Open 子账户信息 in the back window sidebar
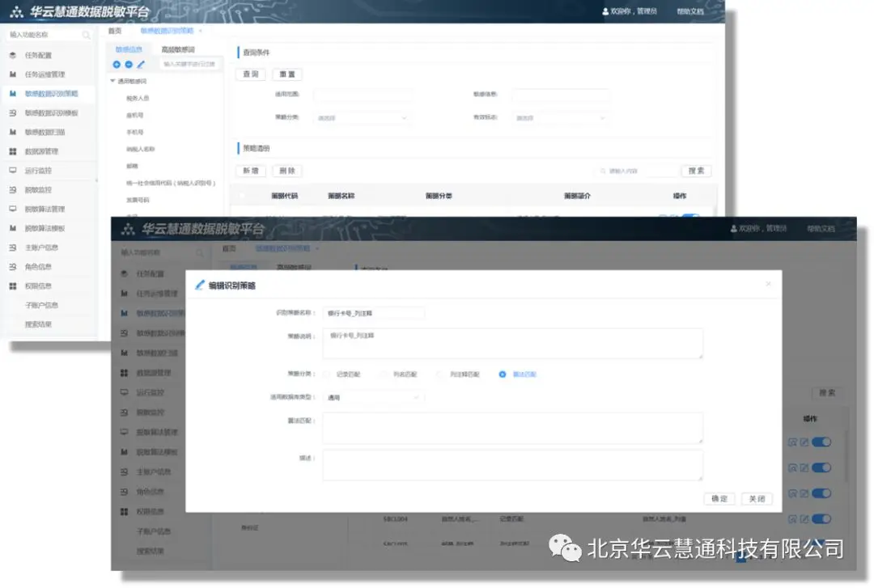 click(41, 306)
